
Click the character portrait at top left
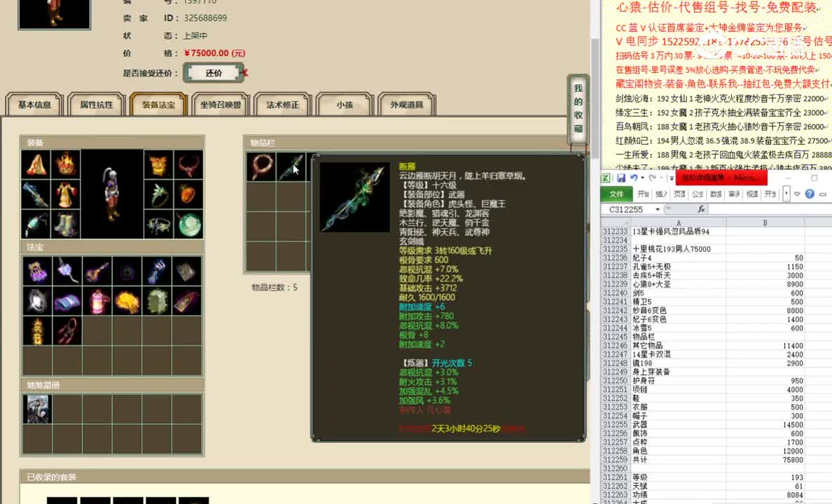click(55, 15)
